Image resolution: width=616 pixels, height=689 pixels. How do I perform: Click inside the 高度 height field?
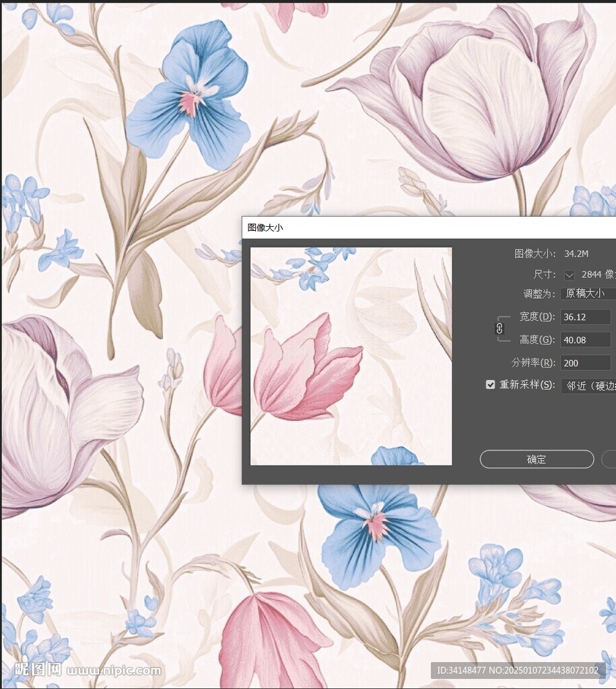(584, 339)
